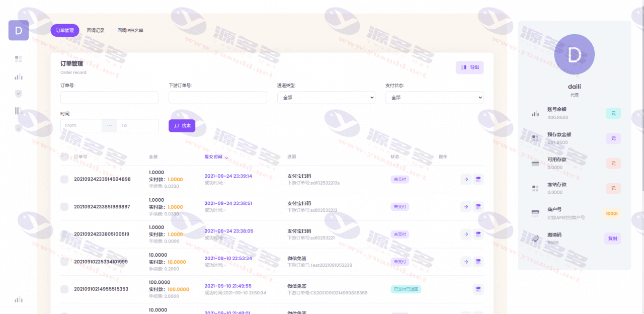Click 未支付 badge for order 20210924233914504898

coord(399,179)
